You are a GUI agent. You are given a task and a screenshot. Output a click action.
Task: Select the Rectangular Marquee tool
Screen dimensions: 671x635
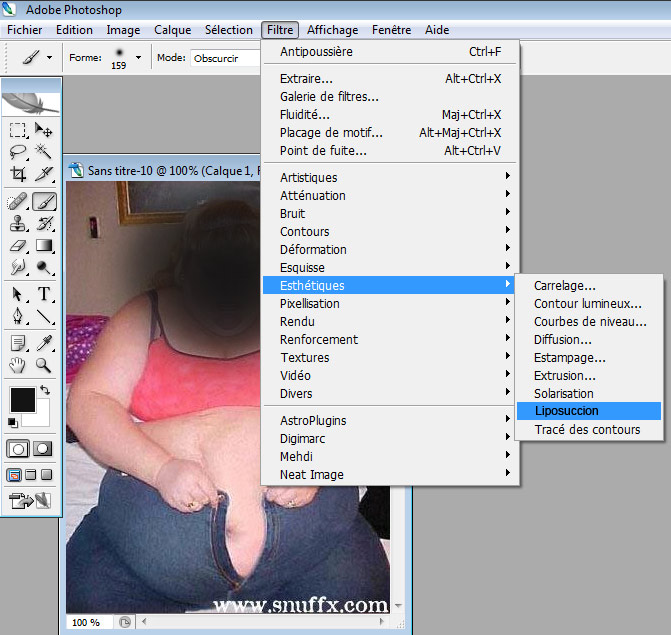pos(18,130)
